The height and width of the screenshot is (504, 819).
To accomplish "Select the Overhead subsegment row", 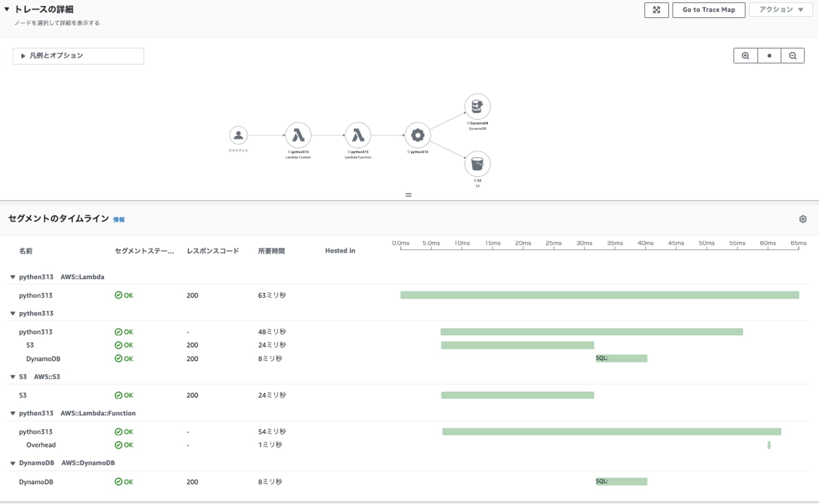I will [409, 445].
